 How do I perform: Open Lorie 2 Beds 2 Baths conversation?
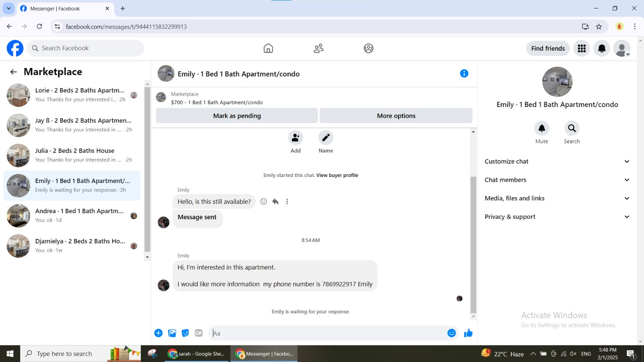[x=72, y=95]
